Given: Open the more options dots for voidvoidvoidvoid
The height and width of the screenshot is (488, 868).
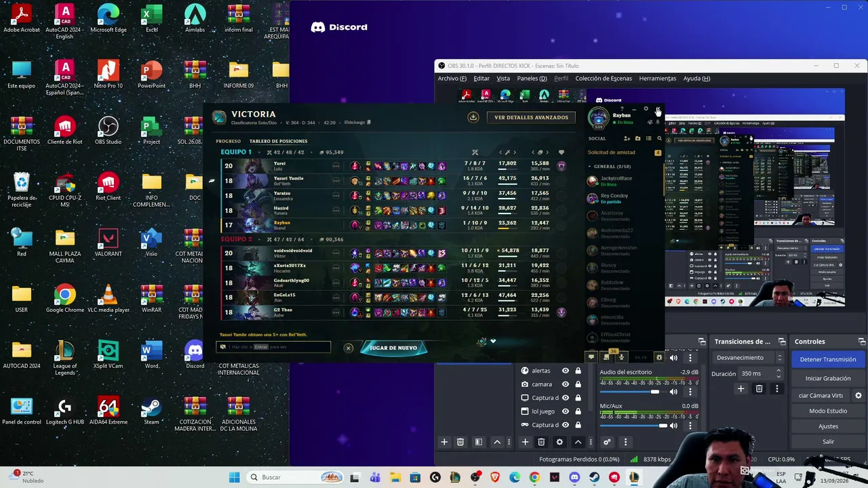Looking at the screenshot, I should [336, 253].
